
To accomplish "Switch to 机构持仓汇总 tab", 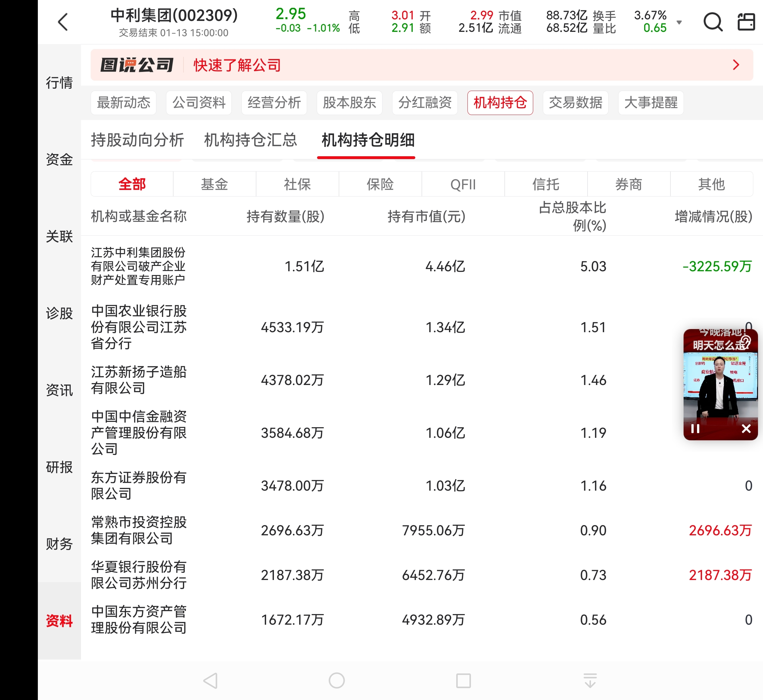I will click(250, 140).
